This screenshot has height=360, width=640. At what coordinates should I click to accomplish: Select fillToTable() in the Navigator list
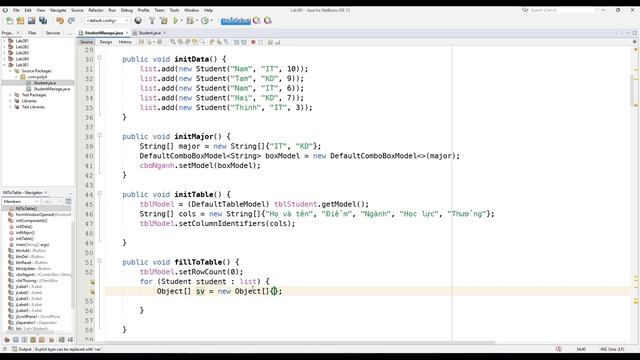tap(26, 209)
